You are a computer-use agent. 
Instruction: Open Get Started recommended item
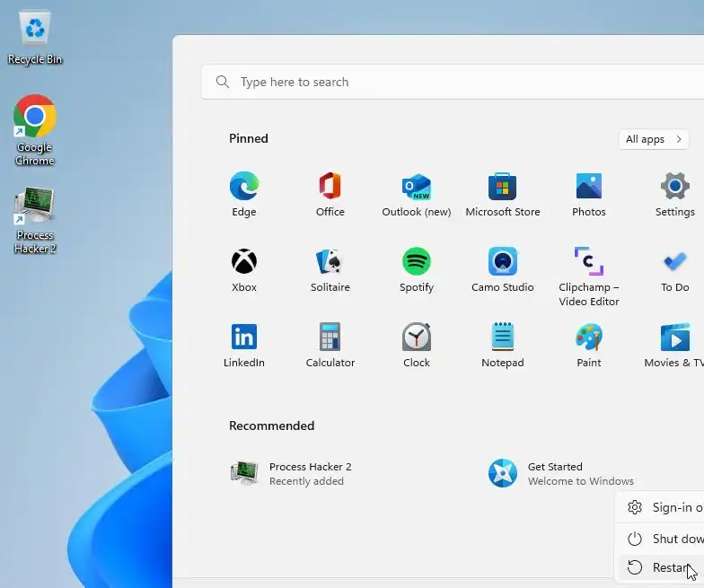tap(561, 474)
